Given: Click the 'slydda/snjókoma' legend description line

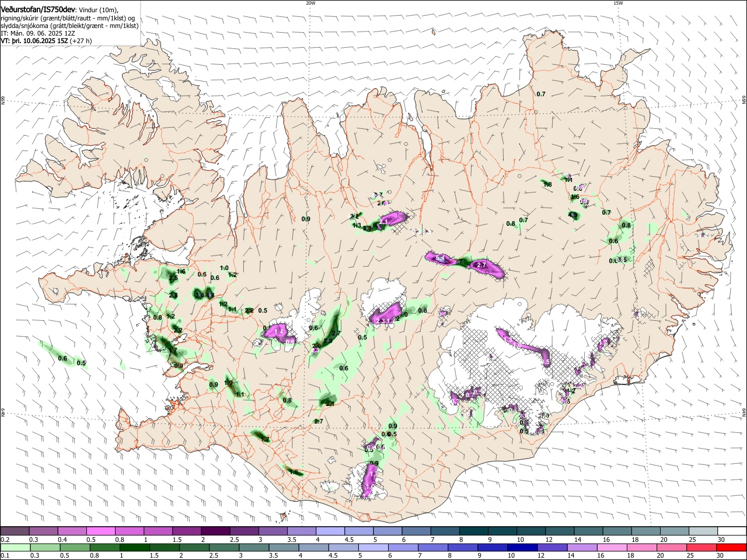Looking at the screenshot, I should (x=69, y=26).
